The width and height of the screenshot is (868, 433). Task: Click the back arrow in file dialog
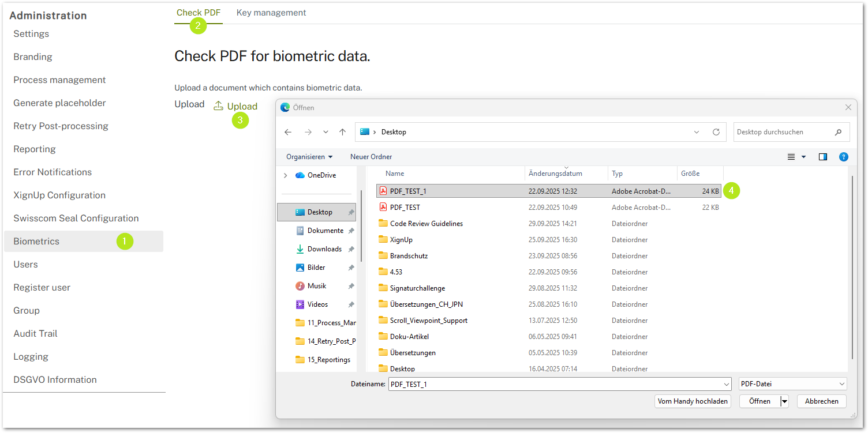[288, 132]
